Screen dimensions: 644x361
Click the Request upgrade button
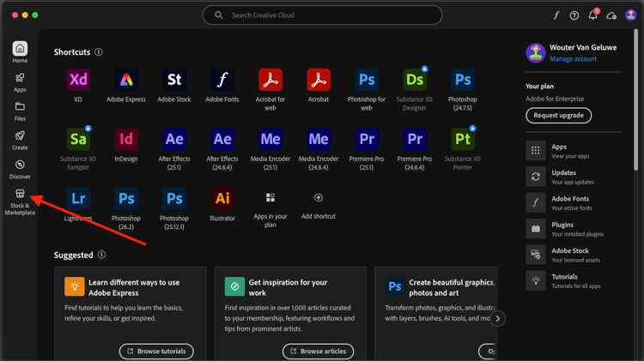tap(558, 115)
